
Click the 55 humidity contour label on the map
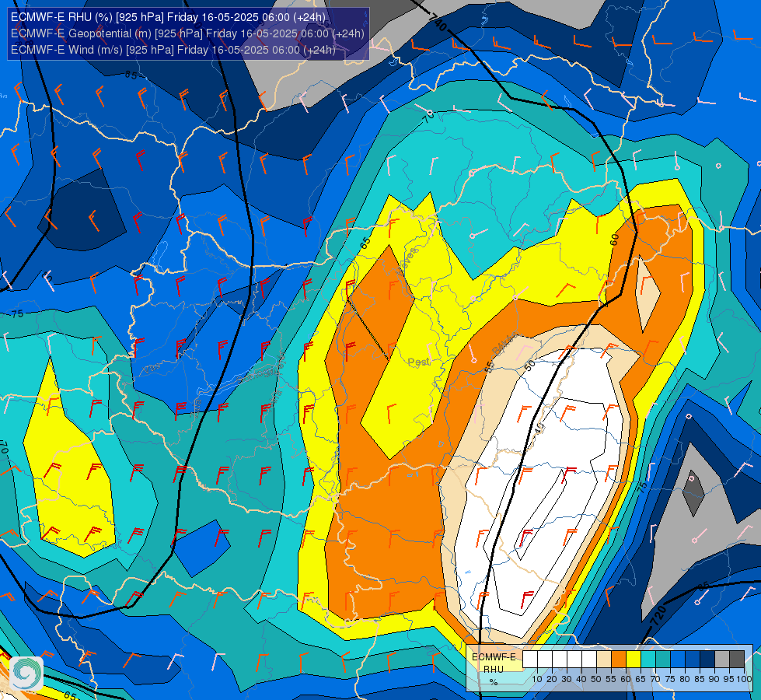click(x=490, y=367)
